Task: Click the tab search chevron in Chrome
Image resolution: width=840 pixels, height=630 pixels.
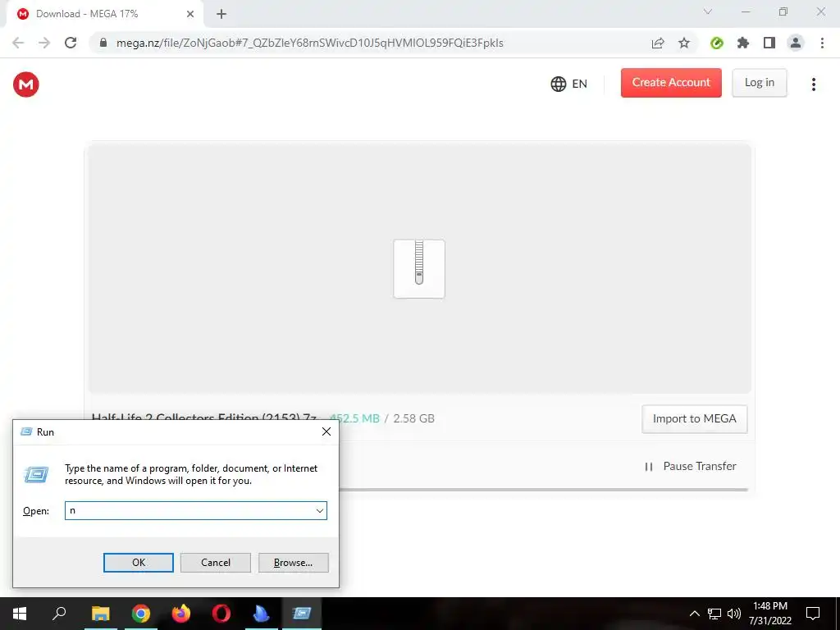Action: [708, 11]
